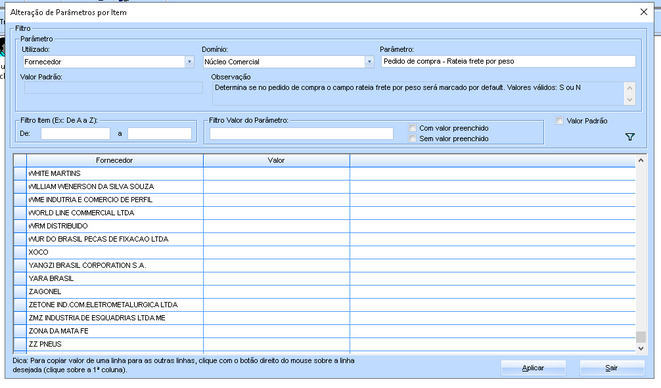The height and width of the screenshot is (388, 661).
Task: Click the Filtro Item De field
Action: click(x=75, y=134)
